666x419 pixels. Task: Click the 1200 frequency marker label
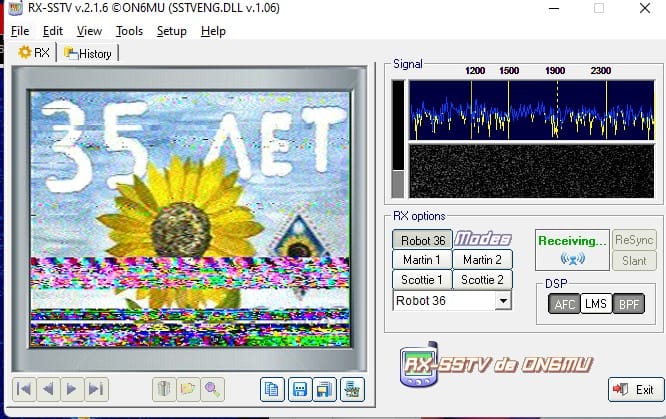[475, 71]
